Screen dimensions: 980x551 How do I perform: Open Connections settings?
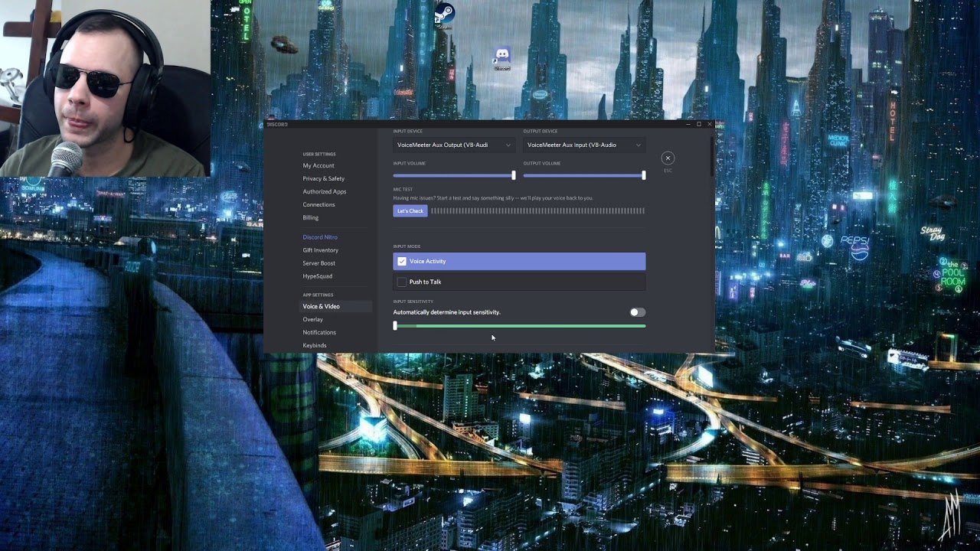click(318, 204)
